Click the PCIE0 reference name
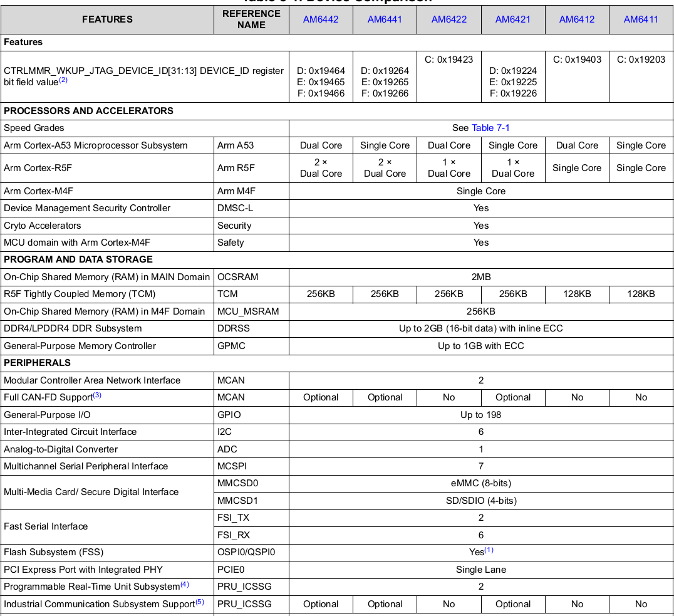 (231, 570)
